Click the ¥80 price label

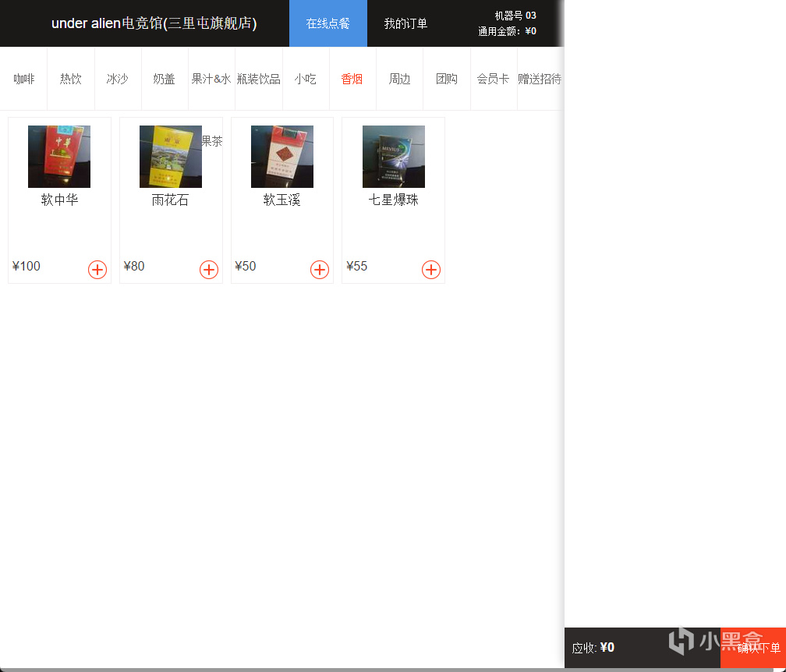pos(134,266)
